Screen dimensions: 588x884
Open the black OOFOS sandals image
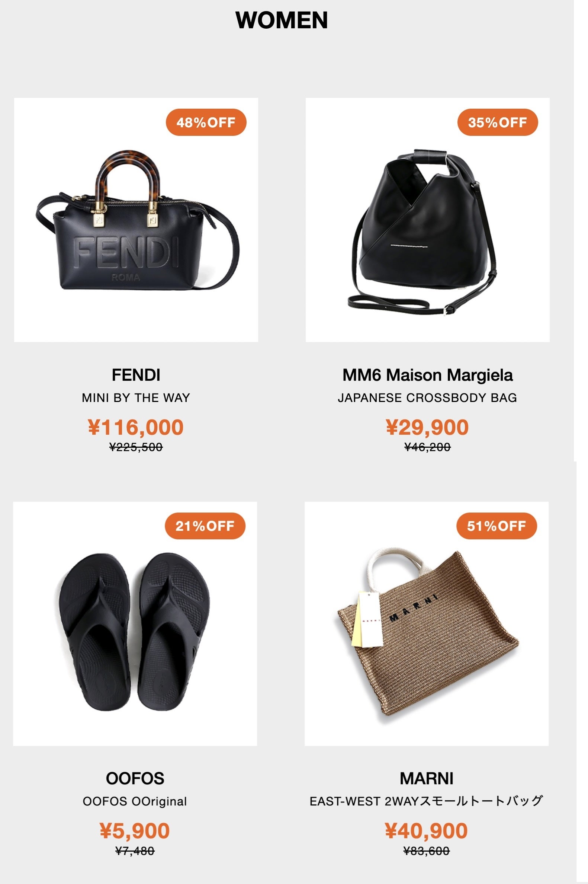click(x=135, y=623)
